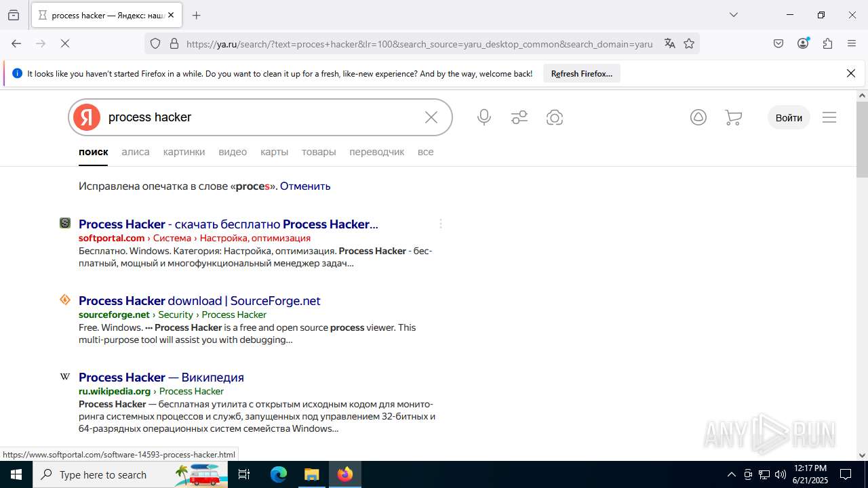This screenshot has height=488, width=868.
Task: Open site shield tracking protection icon
Action: [x=155, y=43]
